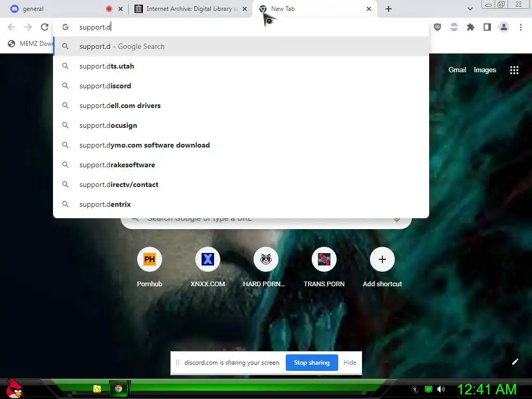
Task: Click the Angry Birds start menu icon
Action: coord(14,389)
